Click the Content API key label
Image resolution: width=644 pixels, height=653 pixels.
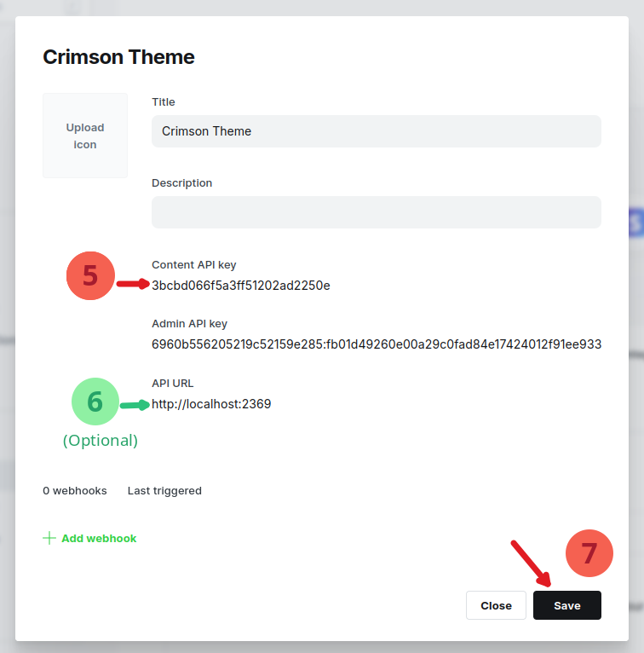point(193,265)
